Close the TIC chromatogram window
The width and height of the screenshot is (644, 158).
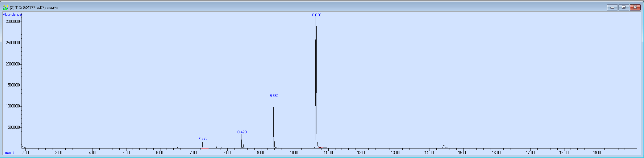[x=635, y=7]
